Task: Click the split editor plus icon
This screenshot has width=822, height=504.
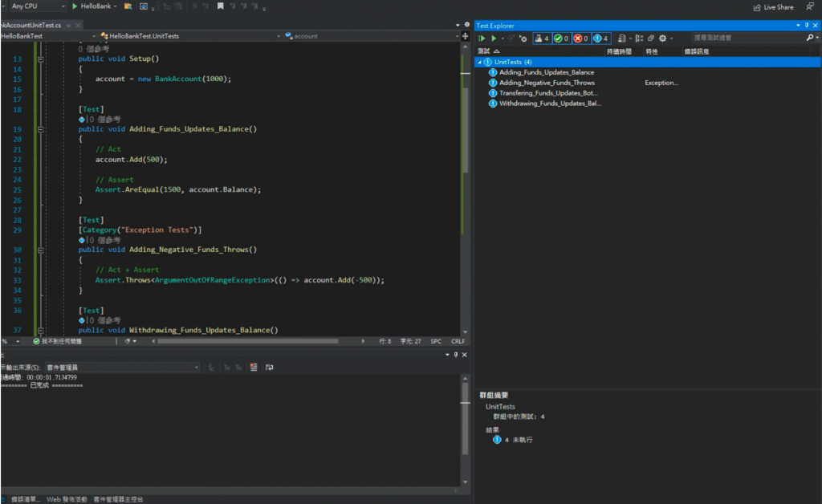Action: pos(465,36)
